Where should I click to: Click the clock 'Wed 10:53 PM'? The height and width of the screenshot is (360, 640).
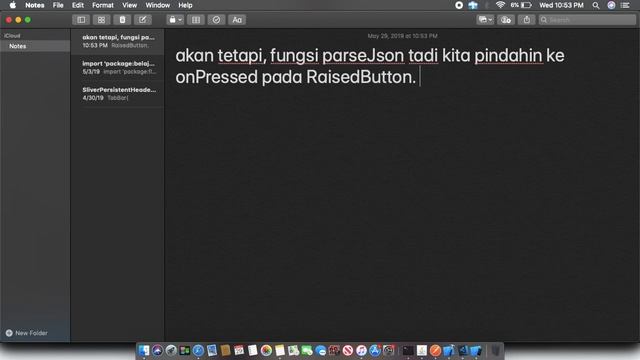pos(561,5)
